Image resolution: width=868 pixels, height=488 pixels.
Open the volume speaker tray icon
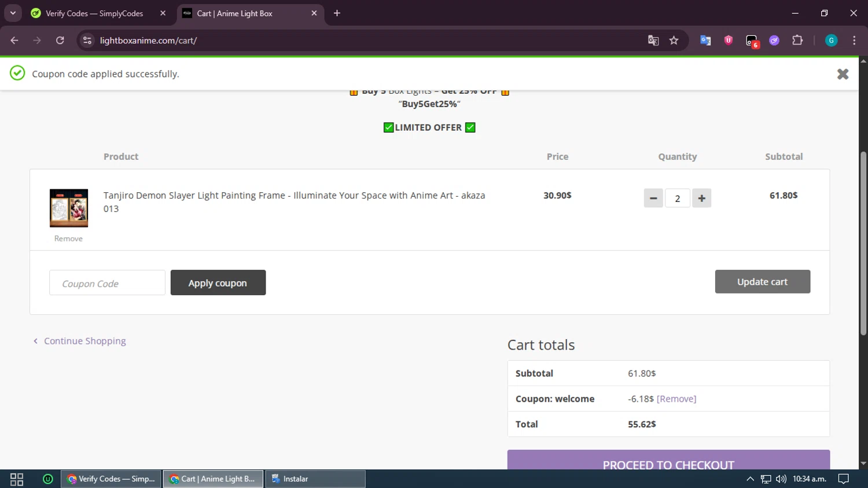(781, 479)
